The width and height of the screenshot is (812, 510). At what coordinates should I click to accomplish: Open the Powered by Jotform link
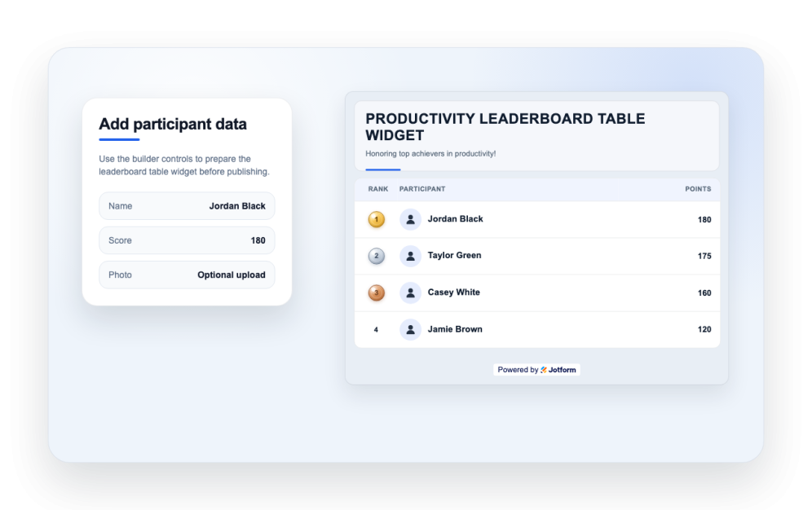click(x=536, y=370)
